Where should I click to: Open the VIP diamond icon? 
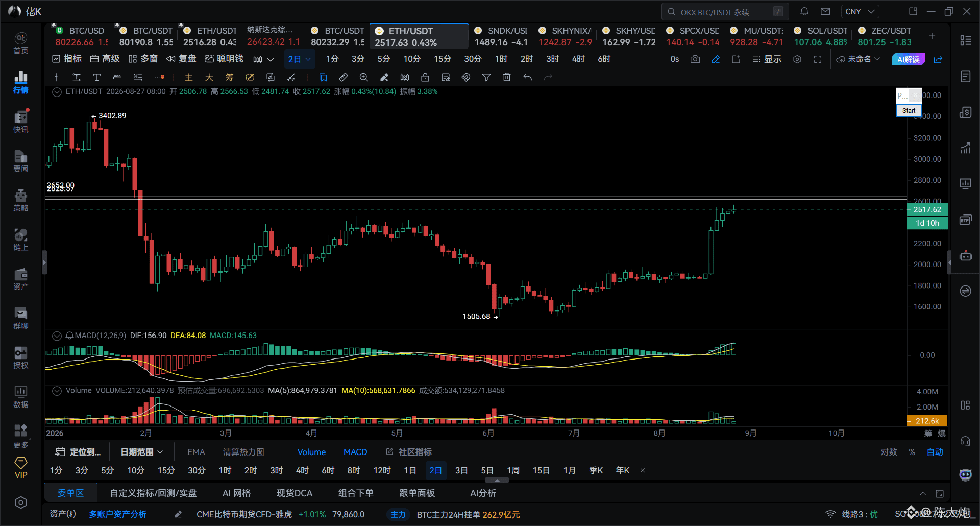(x=21, y=468)
